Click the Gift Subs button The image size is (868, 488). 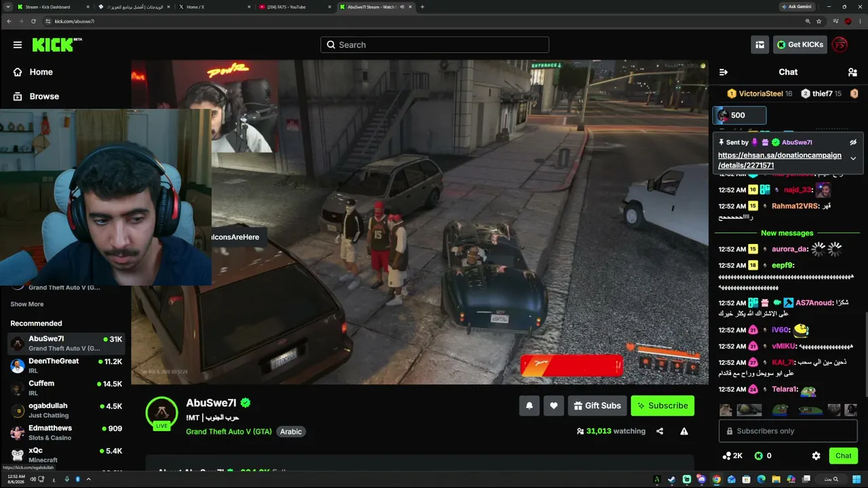pos(597,405)
